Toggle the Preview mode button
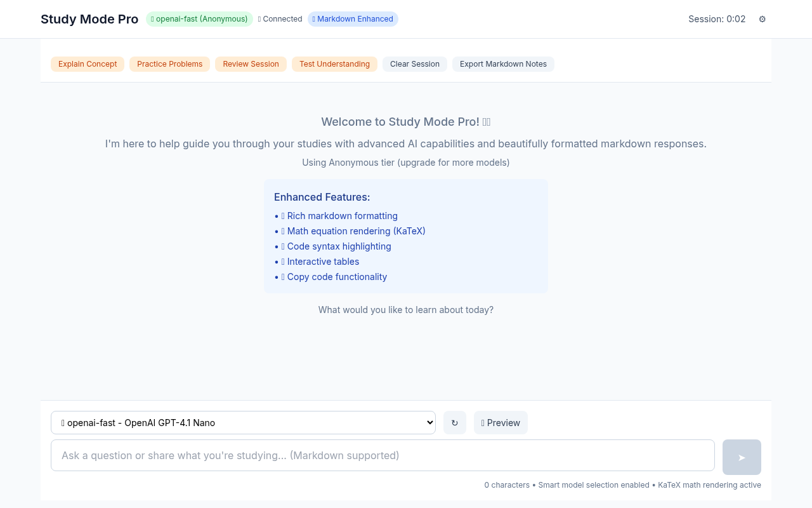Image resolution: width=812 pixels, height=508 pixels. coord(501,422)
